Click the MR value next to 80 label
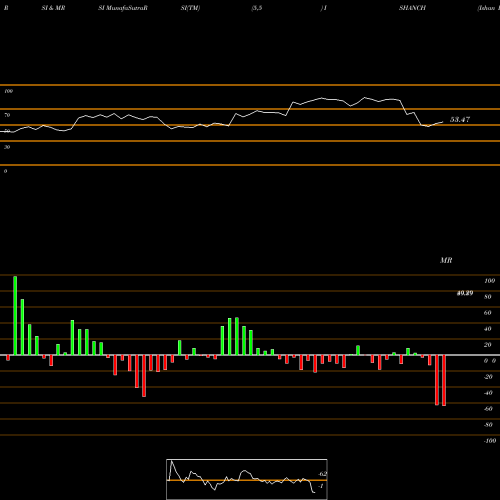Screen dimensions: 500x500 (x=465, y=293)
